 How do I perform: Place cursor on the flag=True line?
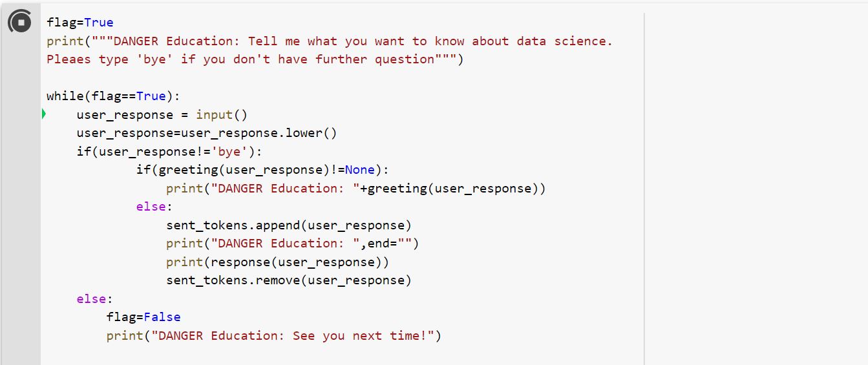[x=79, y=23]
